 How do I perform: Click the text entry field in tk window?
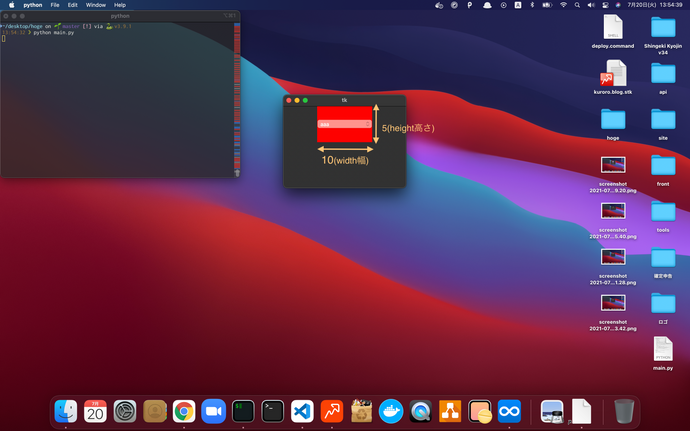tap(344, 124)
